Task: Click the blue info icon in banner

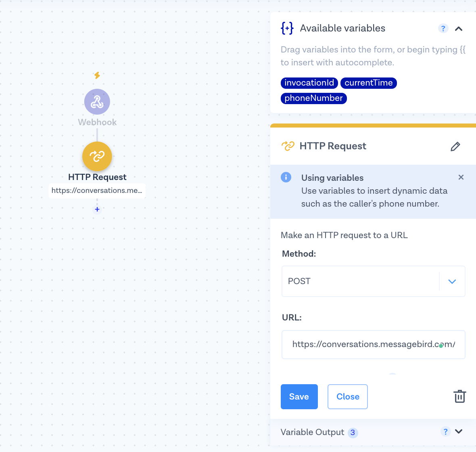Action: coord(286,177)
